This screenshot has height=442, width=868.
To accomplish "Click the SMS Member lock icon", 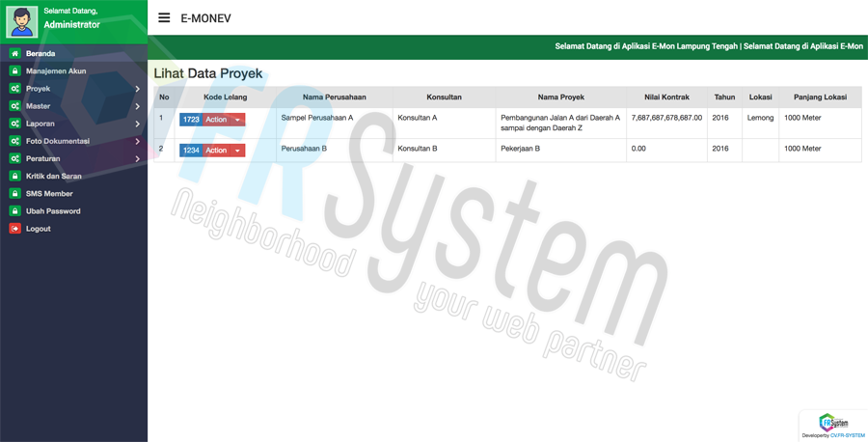I will click(14, 193).
